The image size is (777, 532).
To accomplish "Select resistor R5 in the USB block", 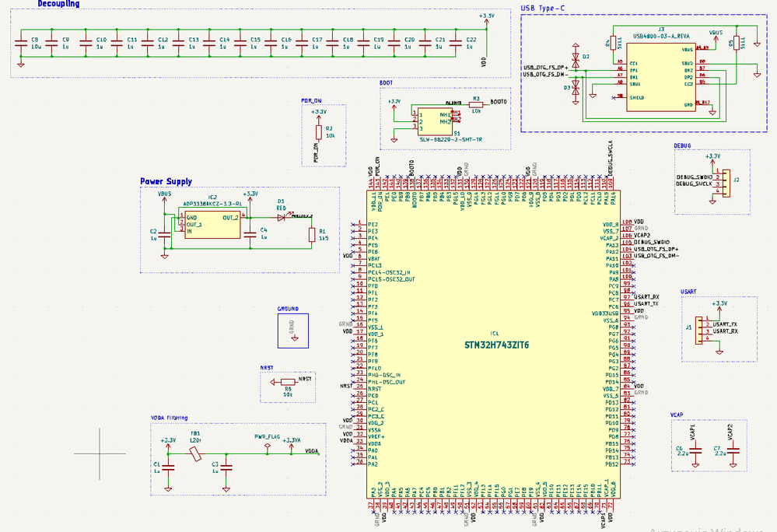I will pyautogui.click(x=737, y=43).
